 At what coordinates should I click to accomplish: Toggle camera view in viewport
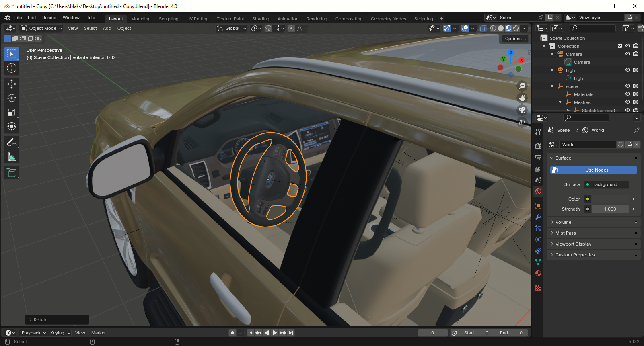[x=522, y=110]
